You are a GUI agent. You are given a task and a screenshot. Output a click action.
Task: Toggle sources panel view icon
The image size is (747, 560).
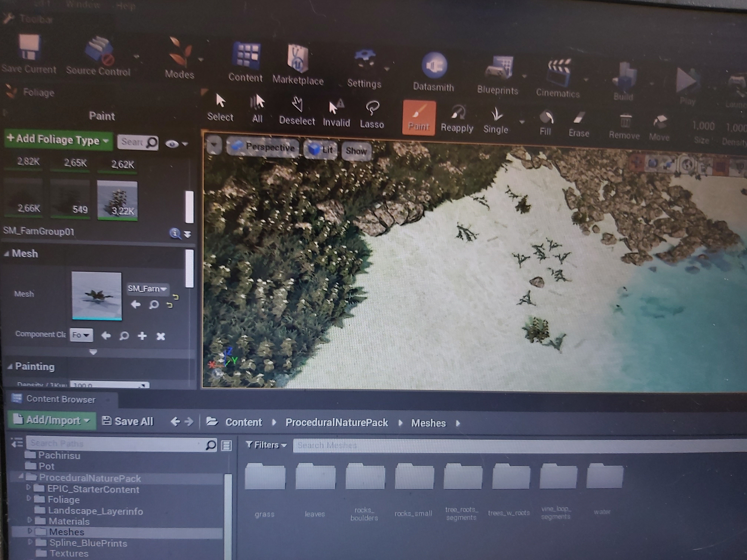pos(17,443)
